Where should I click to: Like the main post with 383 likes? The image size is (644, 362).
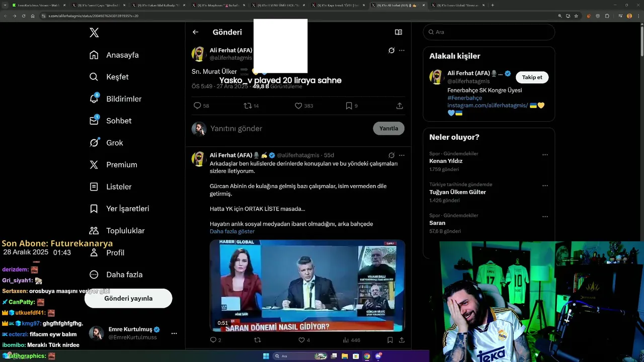298,106
